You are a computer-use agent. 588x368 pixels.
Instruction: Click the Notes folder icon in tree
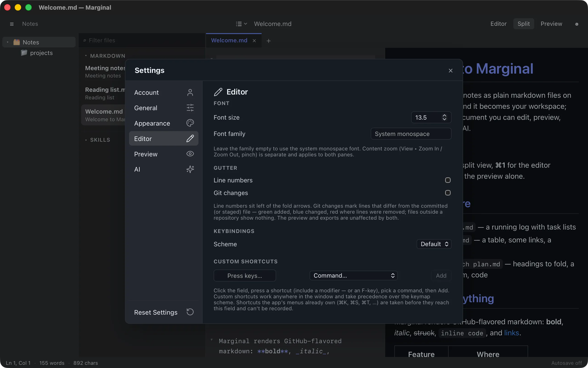click(x=17, y=42)
